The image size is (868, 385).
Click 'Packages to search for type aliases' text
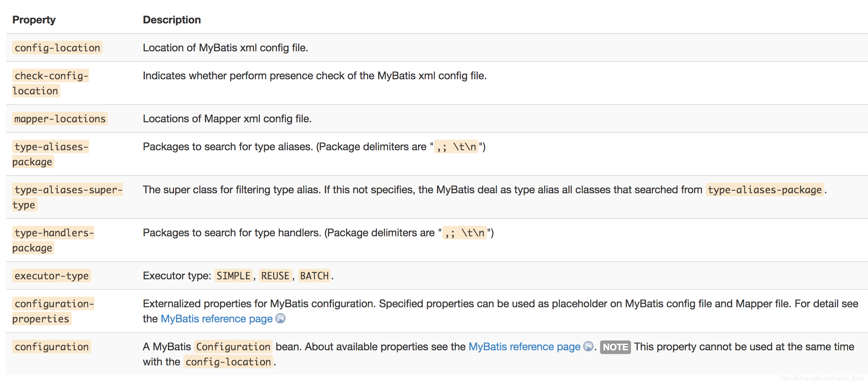coord(228,147)
